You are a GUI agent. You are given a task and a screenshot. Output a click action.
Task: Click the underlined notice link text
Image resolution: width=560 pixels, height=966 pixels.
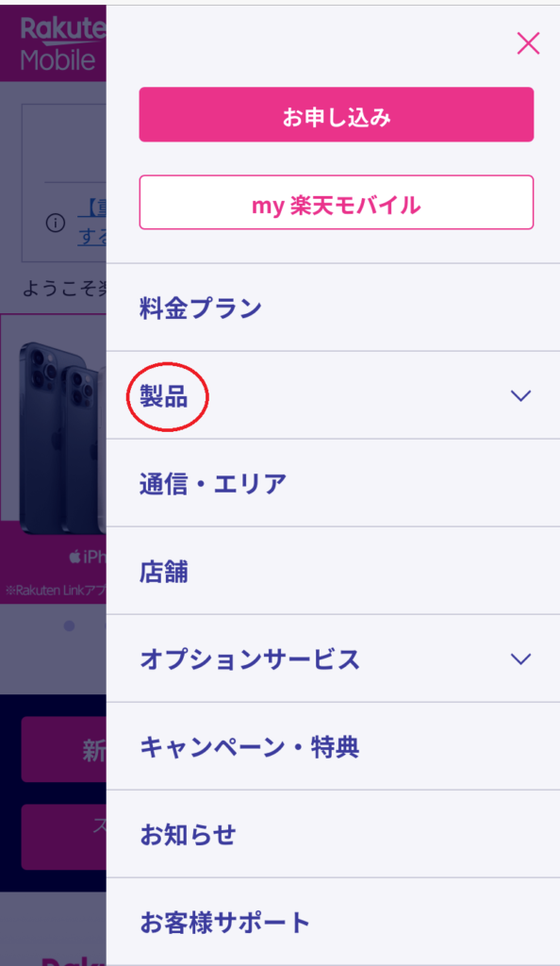[x=92, y=223]
